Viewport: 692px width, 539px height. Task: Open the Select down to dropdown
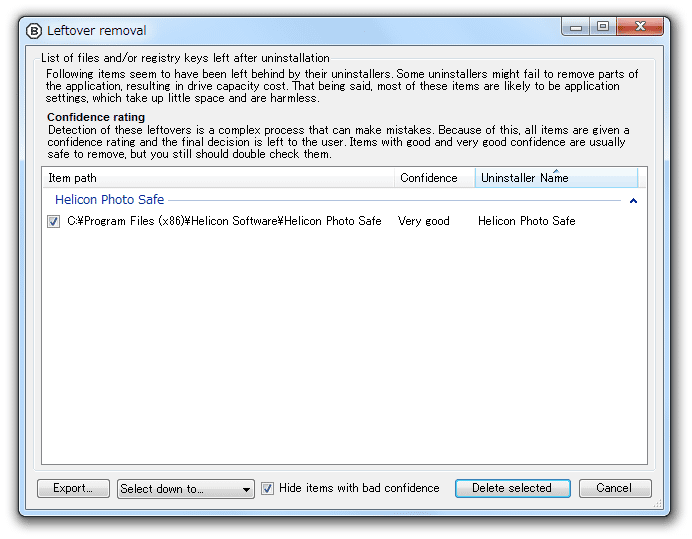click(185, 489)
